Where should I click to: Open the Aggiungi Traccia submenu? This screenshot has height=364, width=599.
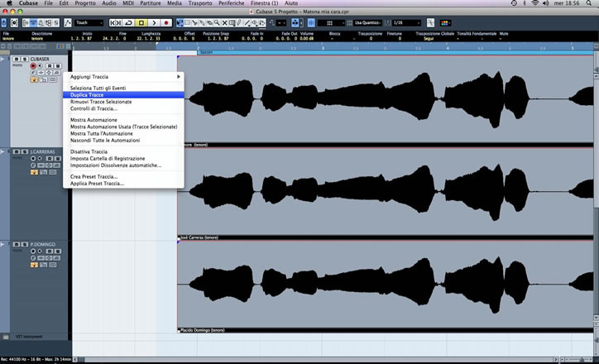(x=123, y=77)
